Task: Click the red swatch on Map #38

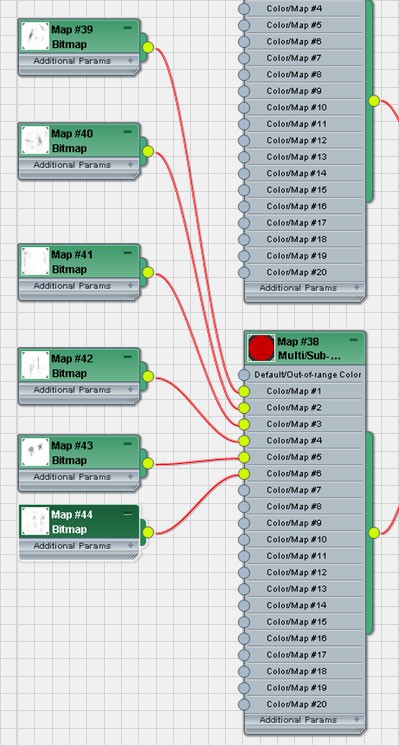Action: pyautogui.click(x=261, y=348)
